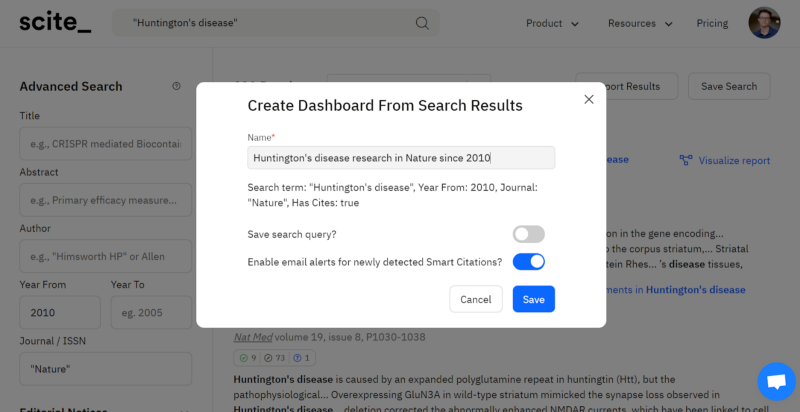Open the user profile avatar
This screenshot has width=800, height=412.
[764, 23]
